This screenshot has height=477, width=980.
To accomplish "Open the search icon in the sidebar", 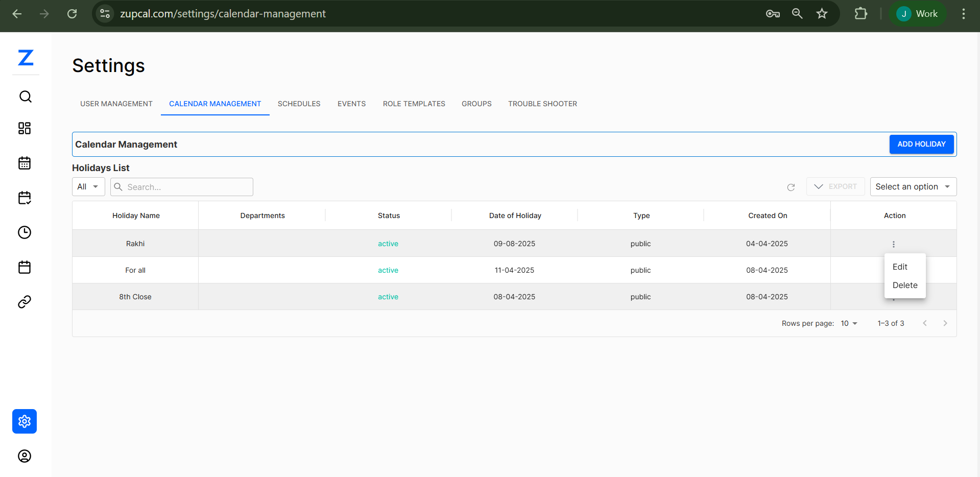I will 25,97.
